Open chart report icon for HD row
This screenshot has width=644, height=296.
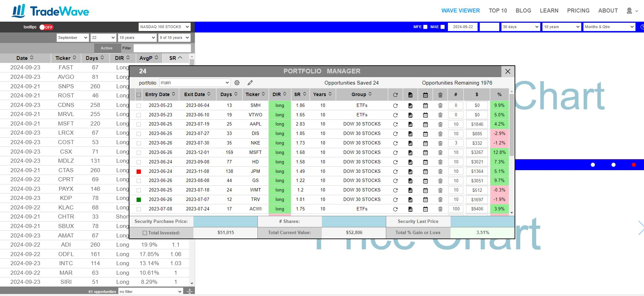pos(410,162)
